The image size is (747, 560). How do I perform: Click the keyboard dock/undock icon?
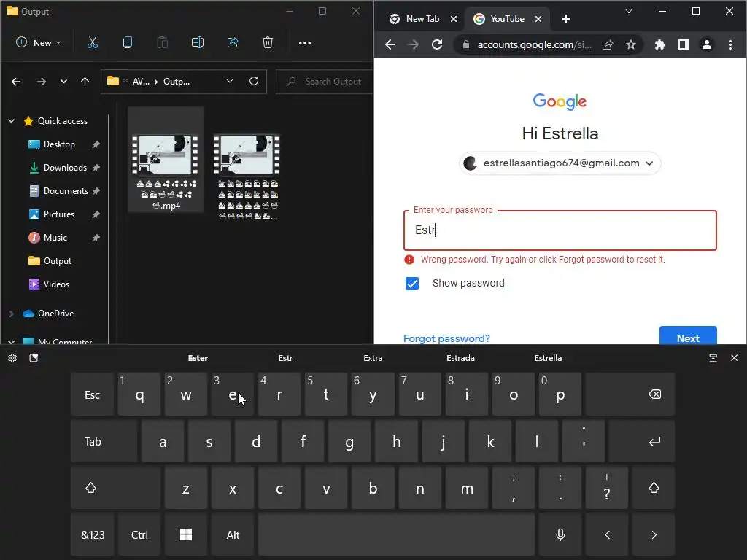pos(713,358)
